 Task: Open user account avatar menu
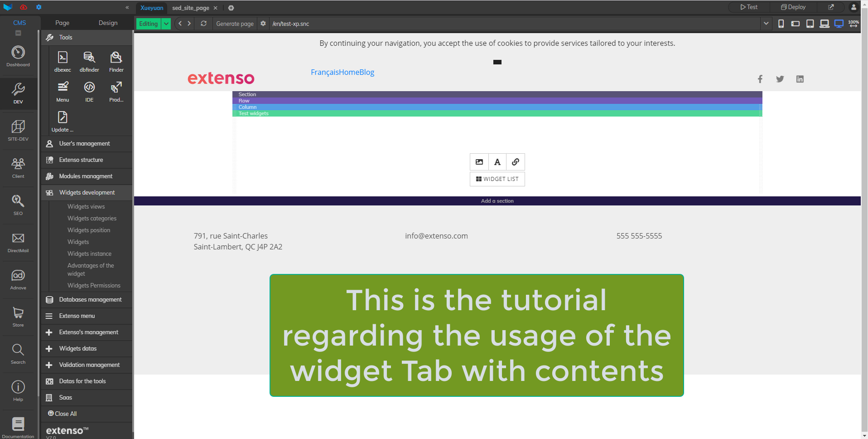[x=854, y=7]
